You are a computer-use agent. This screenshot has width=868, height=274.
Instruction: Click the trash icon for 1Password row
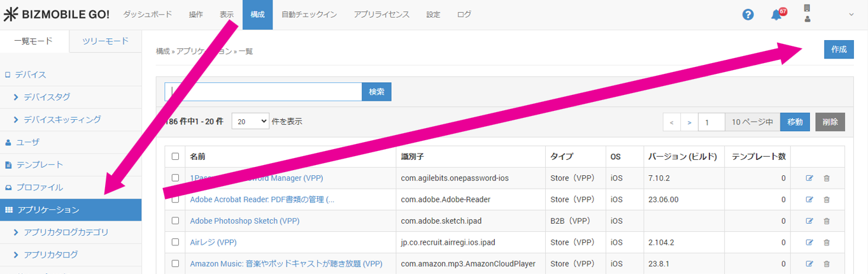827,178
